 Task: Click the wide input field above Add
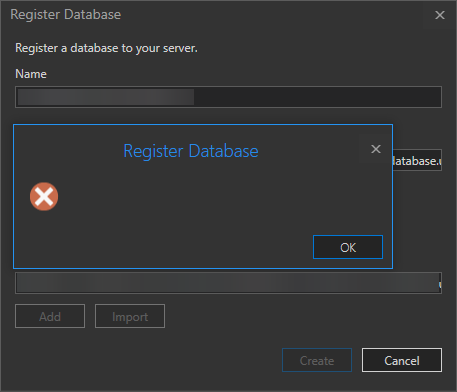tap(228, 283)
